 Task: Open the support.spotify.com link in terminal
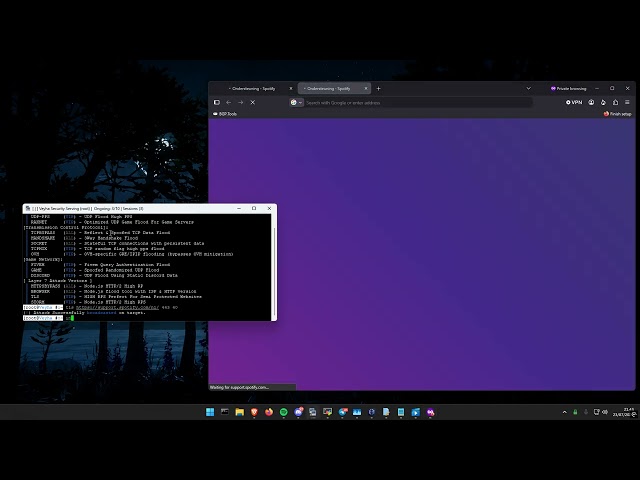coord(117,307)
